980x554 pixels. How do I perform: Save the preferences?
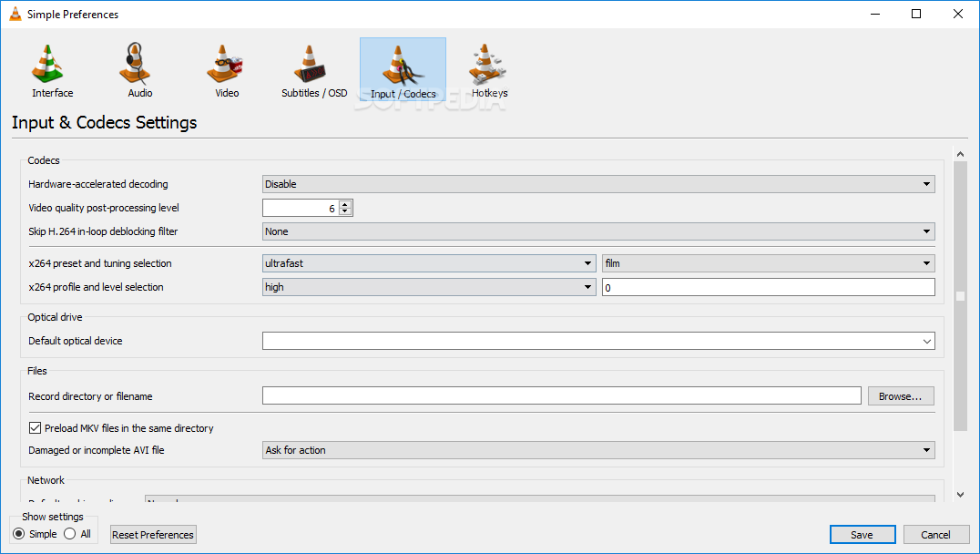(862, 535)
